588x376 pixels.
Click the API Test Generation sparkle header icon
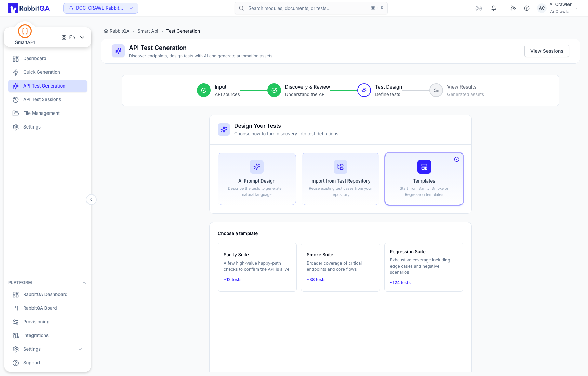(118, 51)
